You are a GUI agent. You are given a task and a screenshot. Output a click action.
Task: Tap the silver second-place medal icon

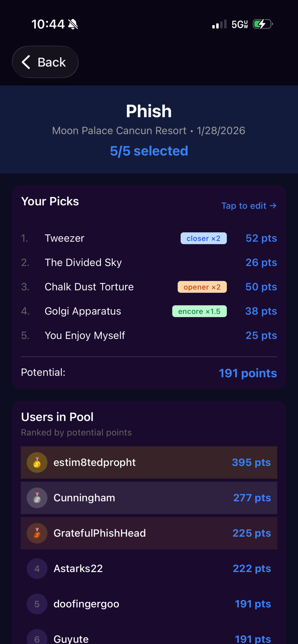(37, 498)
